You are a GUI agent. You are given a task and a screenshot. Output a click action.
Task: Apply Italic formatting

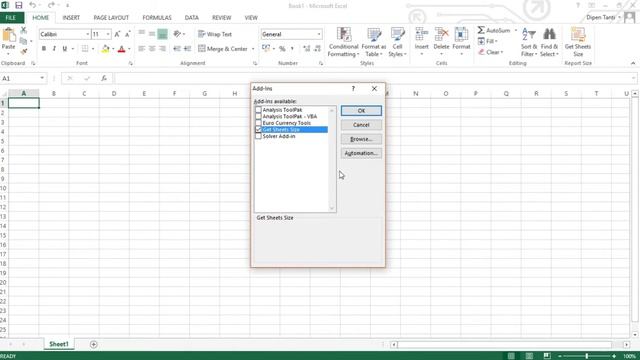(x=54, y=49)
